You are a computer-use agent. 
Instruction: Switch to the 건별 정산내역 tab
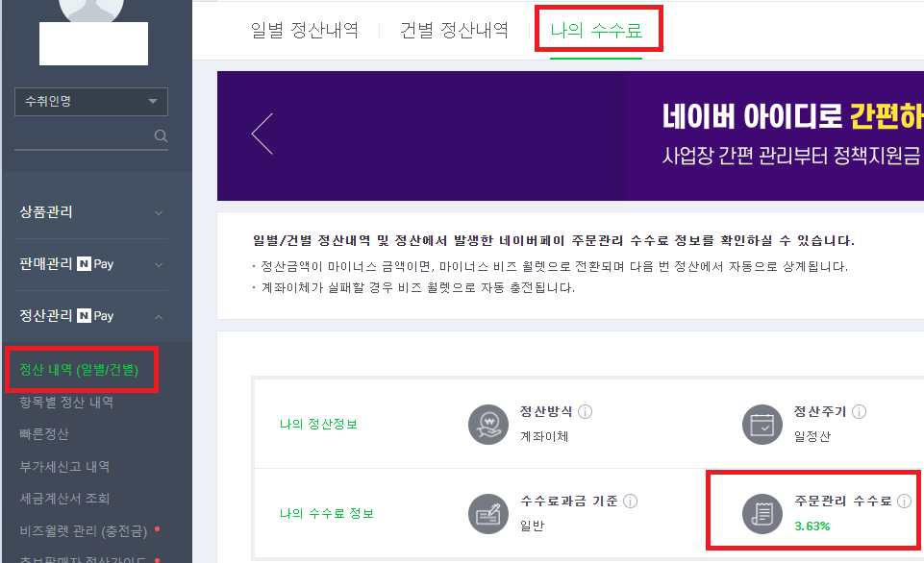coord(454,31)
